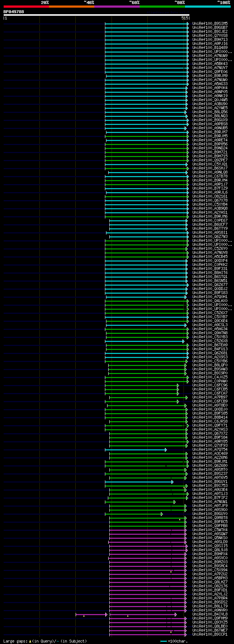Select hit label UniRef100_C5X994
Screen dimensions: 234x644
(210, 570)
